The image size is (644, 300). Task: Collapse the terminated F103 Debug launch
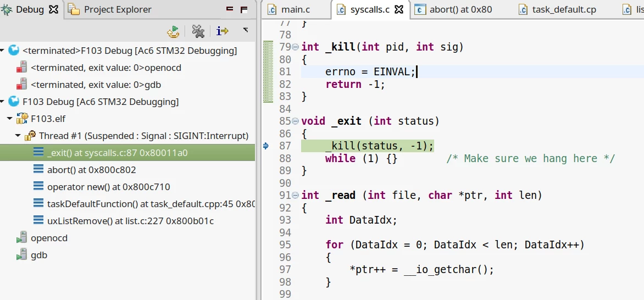coord(3,51)
